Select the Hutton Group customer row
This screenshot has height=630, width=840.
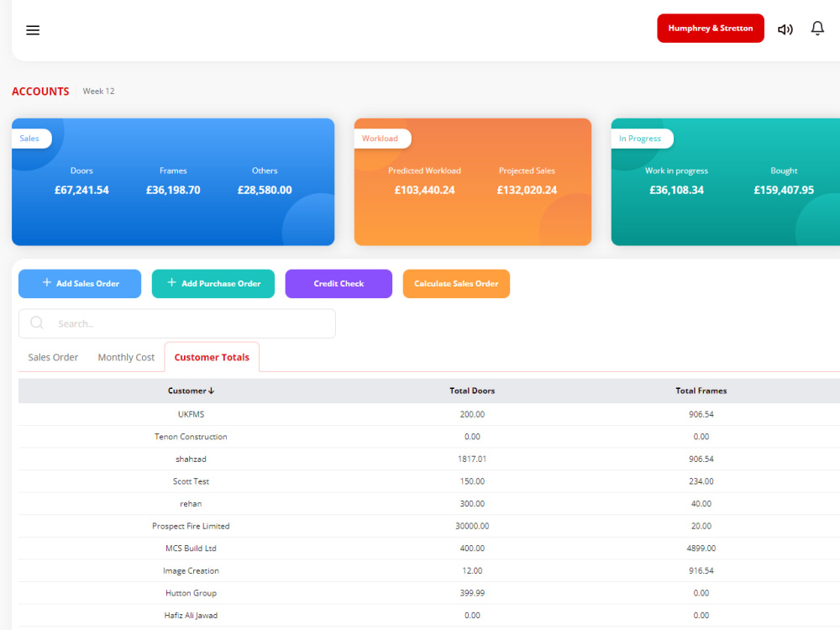coord(429,593)
